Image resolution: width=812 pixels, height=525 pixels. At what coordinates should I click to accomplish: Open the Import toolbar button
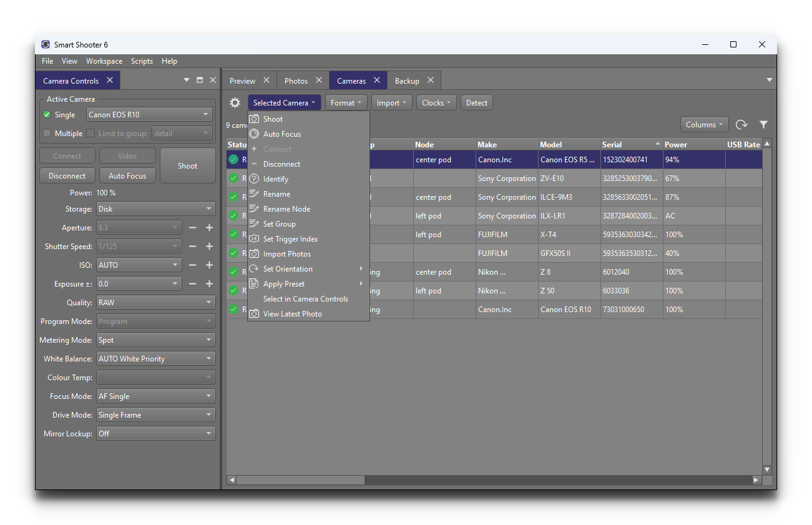392,103
